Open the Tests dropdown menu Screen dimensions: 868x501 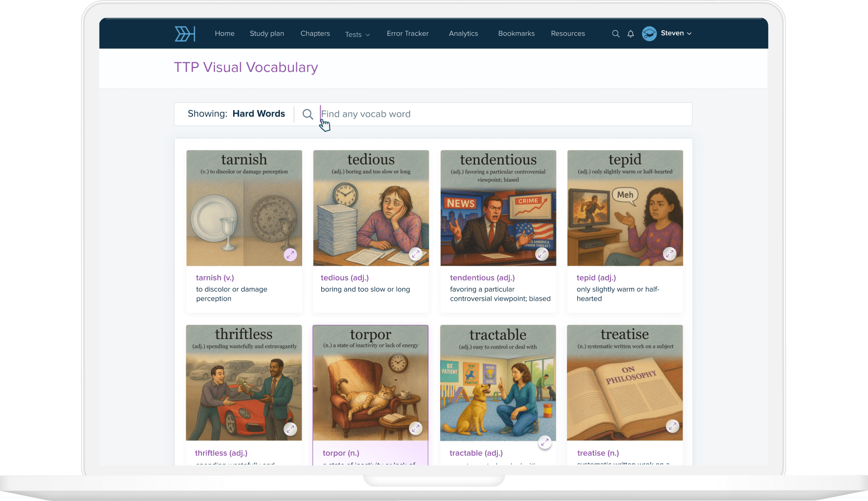[x=357, y=34]
